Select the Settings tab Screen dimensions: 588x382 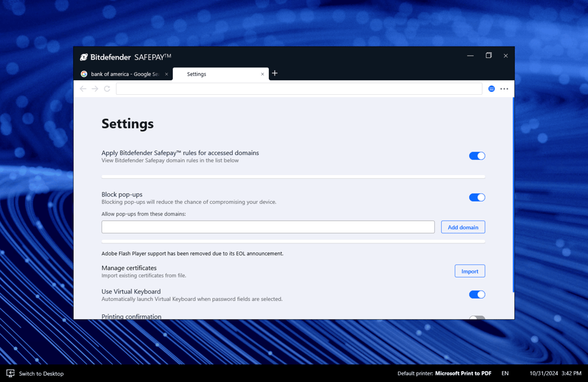pyautogui.click(x=220, y=74)
